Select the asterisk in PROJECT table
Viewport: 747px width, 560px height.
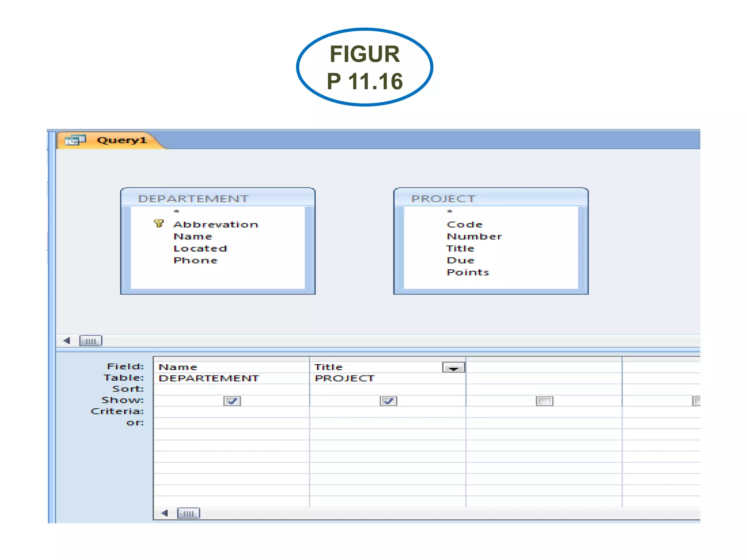click(450, 211)
